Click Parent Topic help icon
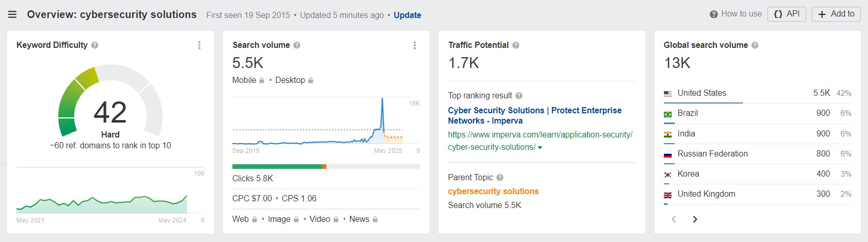The image size is (868, 242). [x=500, y=178]
